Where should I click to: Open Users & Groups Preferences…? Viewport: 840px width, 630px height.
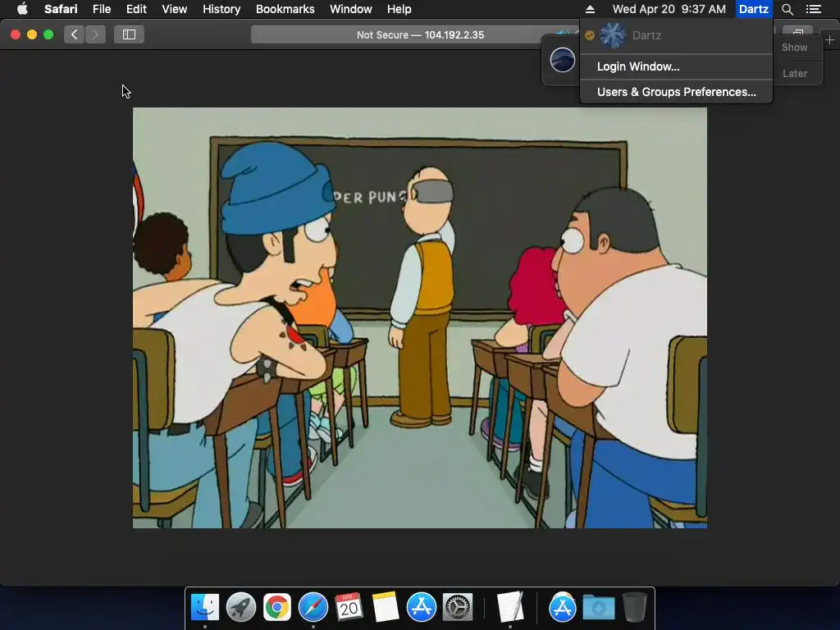[x=676, y=92]
